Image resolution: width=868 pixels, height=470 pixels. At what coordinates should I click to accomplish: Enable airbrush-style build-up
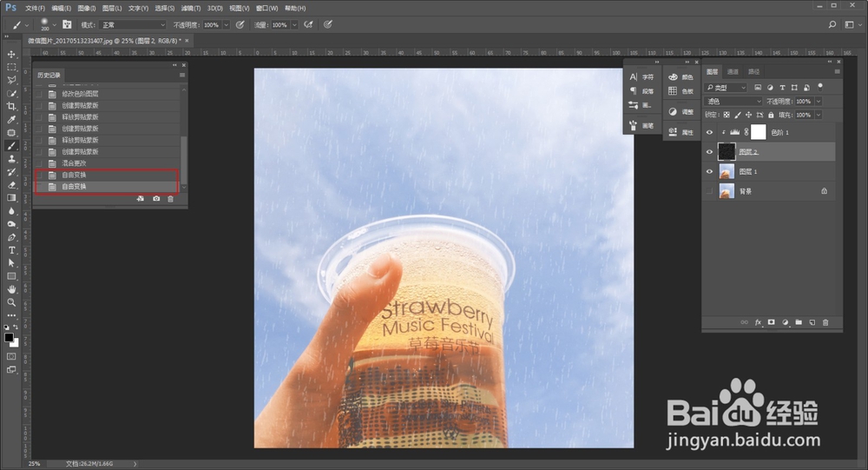tap(308, 24)
